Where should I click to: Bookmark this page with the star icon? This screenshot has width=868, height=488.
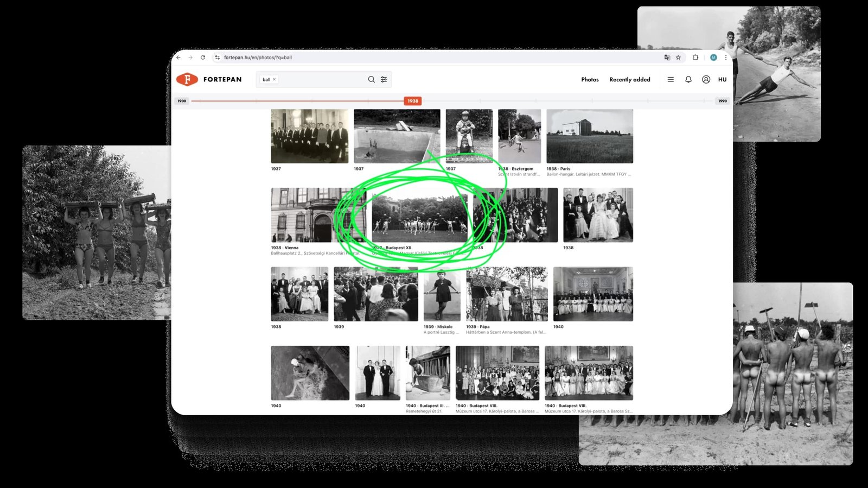point(678,58)
